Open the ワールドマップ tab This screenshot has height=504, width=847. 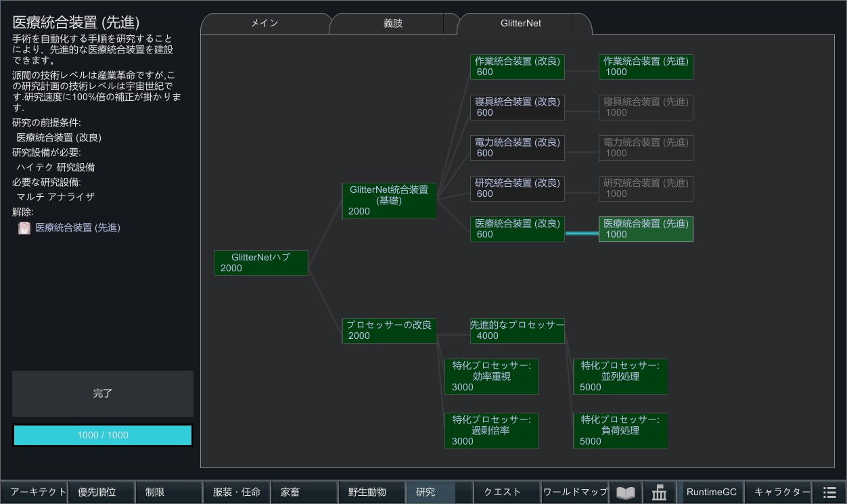575,492
